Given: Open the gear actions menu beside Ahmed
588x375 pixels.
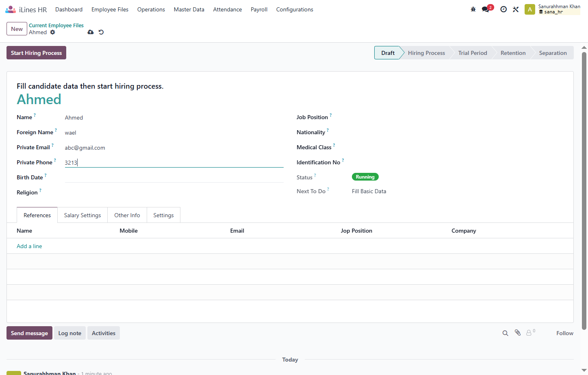Looking at the screenshot, I should (52, 32).
